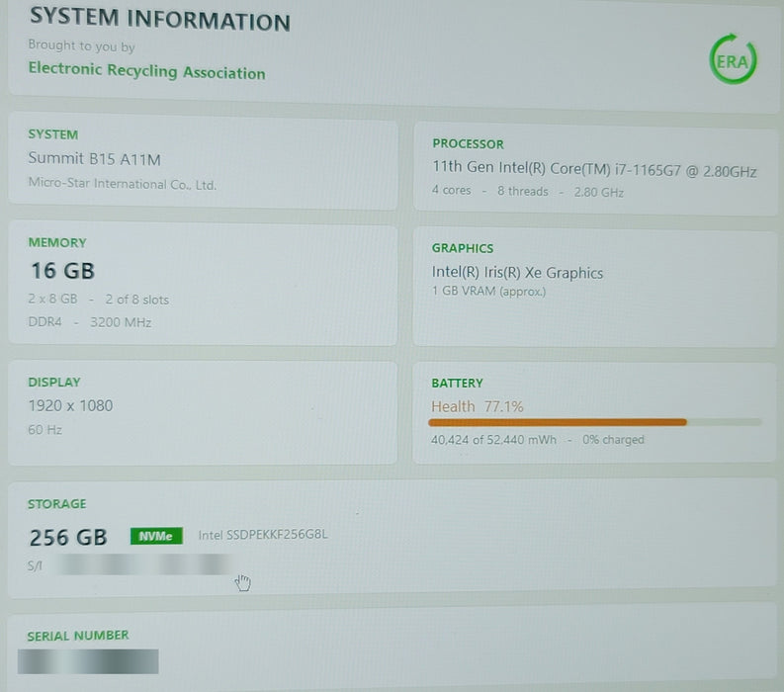Select the '11th Gen Intel(R) Core(TM) i7-1165G7' text
Screen dimensions: 784x692
tap(557, 168)
